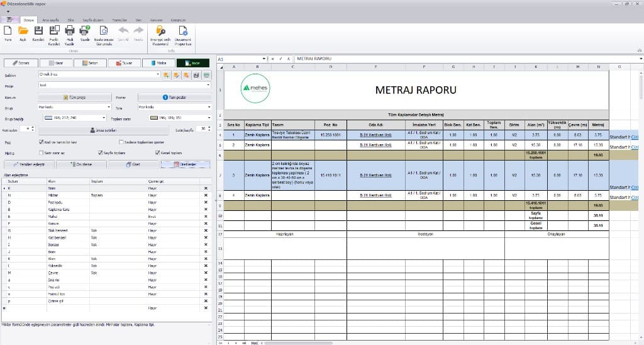Click the İmza satırları button
Image resolution: width=644 pixels, height=345 pixels.
(x=104, y=130)
